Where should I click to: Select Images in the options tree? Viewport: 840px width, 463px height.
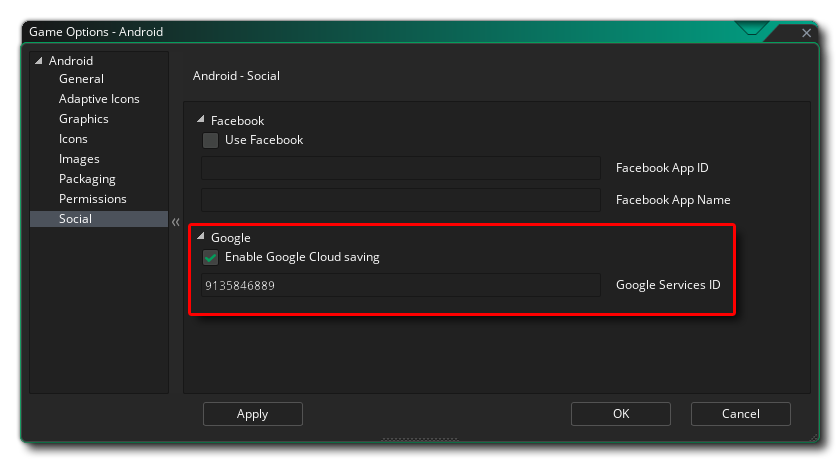tap(79, 159)
